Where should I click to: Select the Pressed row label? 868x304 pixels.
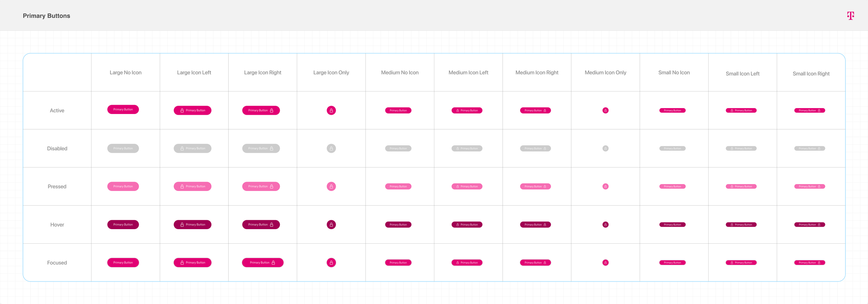point(57,186)
